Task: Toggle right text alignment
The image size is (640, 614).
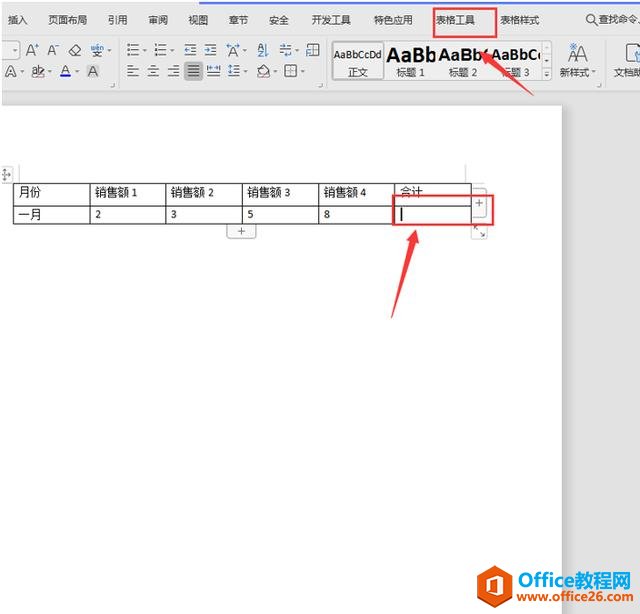Action: (173, 71)
